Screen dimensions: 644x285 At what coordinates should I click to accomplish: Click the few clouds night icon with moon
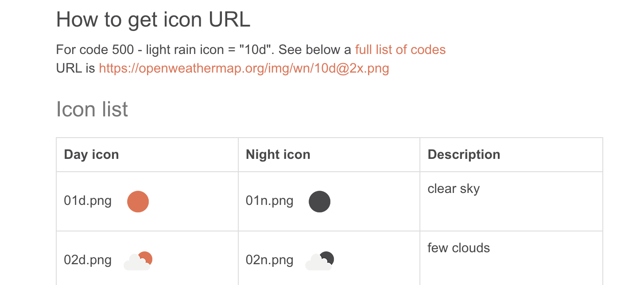(320, 261)
